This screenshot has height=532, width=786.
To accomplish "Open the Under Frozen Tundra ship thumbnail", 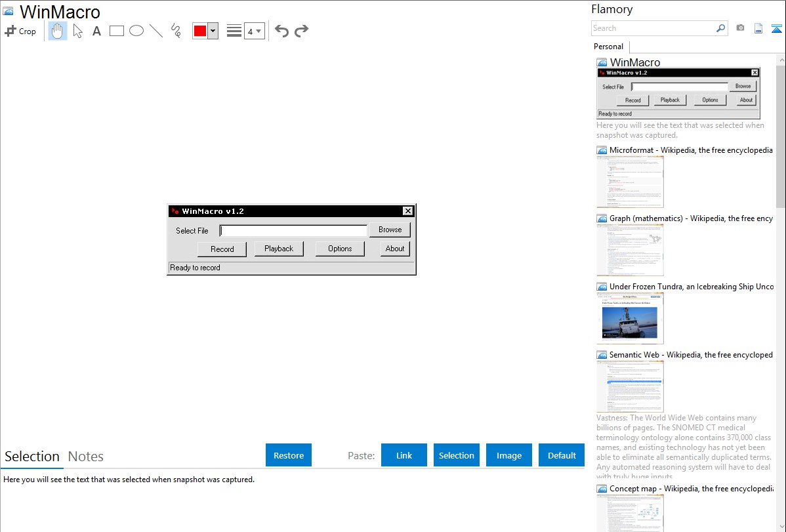I will pyautogui.click(x=630, y=318).
